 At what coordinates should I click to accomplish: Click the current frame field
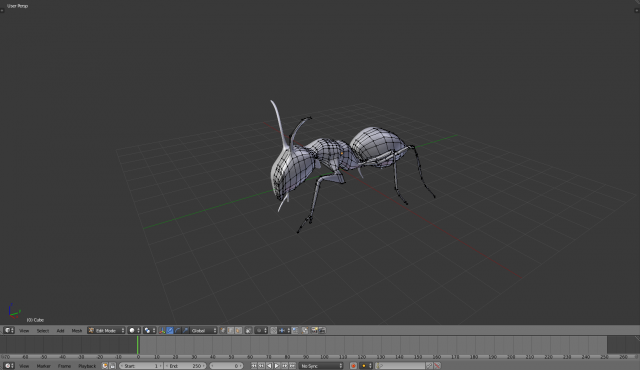tap(226, 366)
